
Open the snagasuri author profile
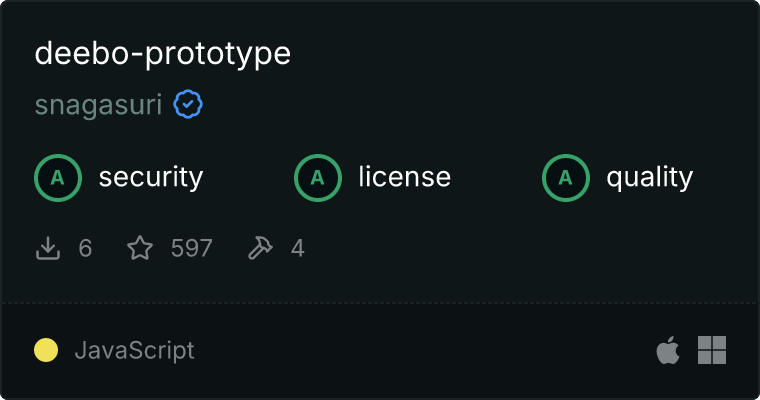tap(98, 105)
